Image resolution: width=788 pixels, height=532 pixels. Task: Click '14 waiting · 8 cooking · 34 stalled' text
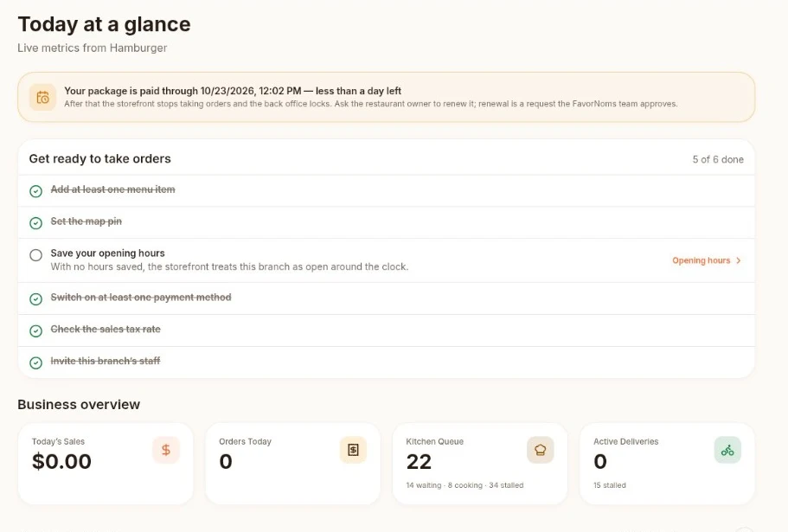464,485
